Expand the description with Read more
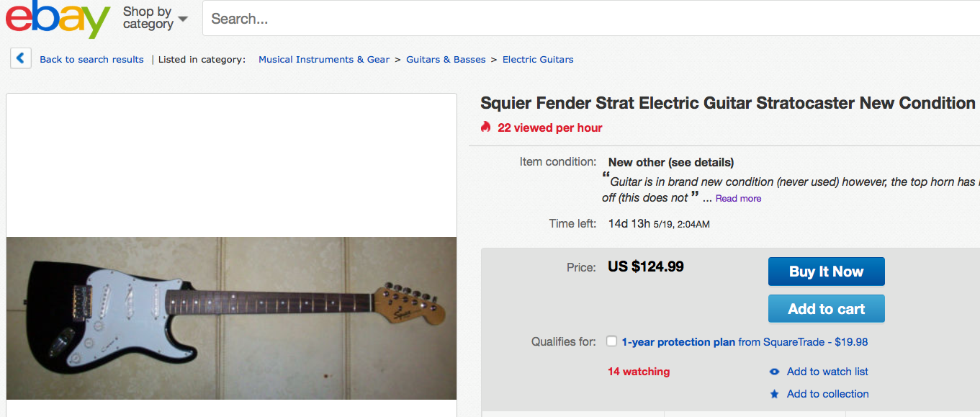Screen dimensions: 980x417 [738, 199]
